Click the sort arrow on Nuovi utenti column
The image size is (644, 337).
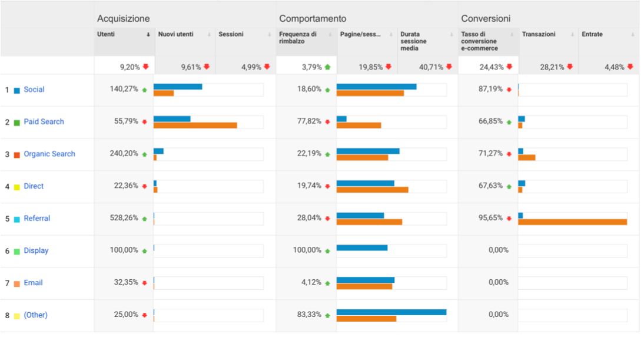210,35
